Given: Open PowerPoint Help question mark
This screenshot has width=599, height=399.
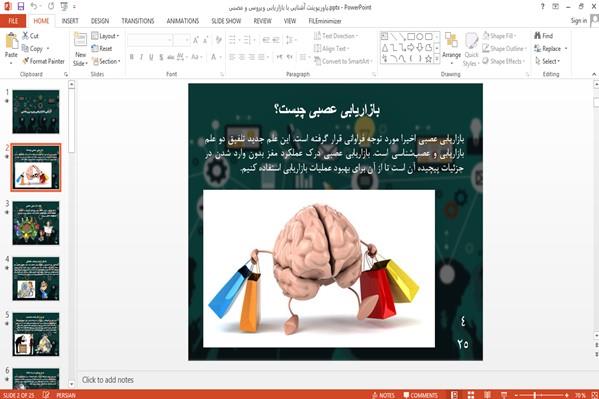Looking at the screenshot, I should point(542,6).
